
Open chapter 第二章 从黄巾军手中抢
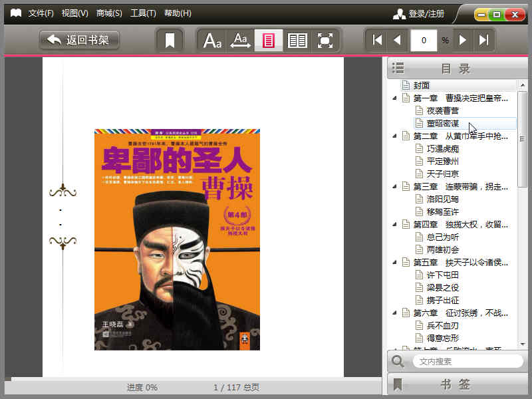[460, 136]
